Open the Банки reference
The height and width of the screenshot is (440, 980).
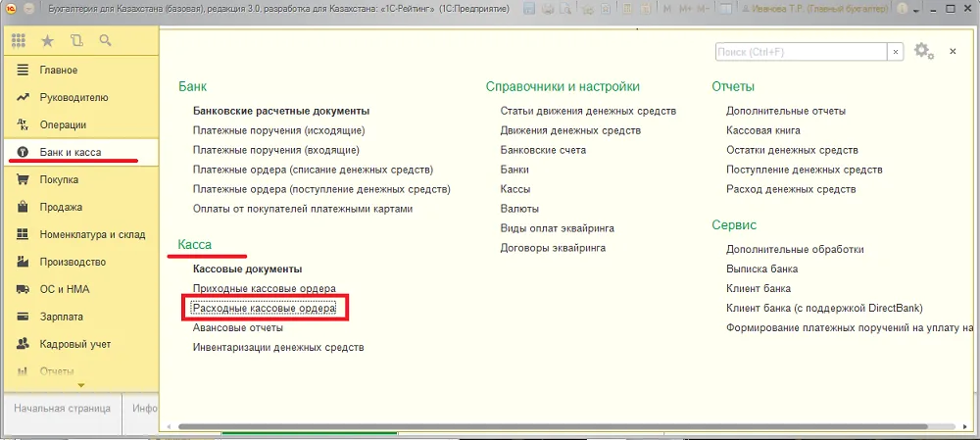point(514,170)
